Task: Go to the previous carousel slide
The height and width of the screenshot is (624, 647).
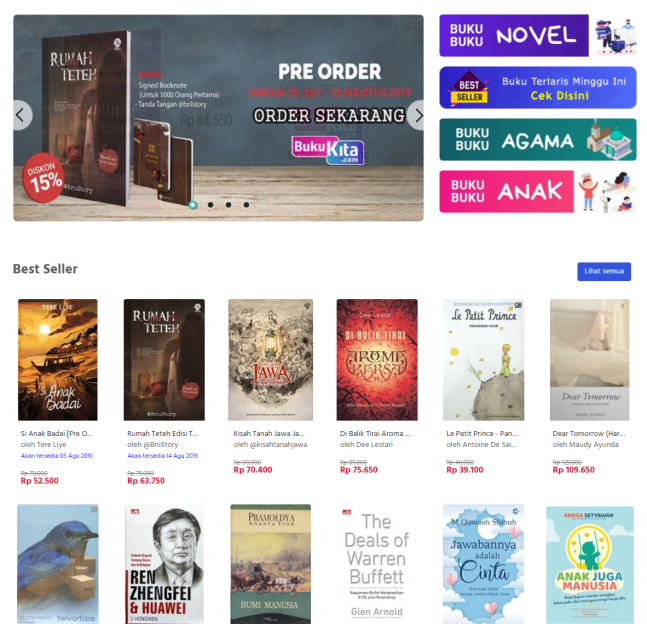Action: tap(22, 116)
